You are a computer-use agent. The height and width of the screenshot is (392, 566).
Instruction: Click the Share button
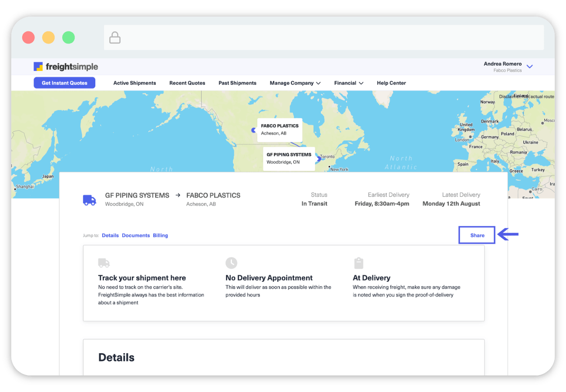tap(477, 235)
